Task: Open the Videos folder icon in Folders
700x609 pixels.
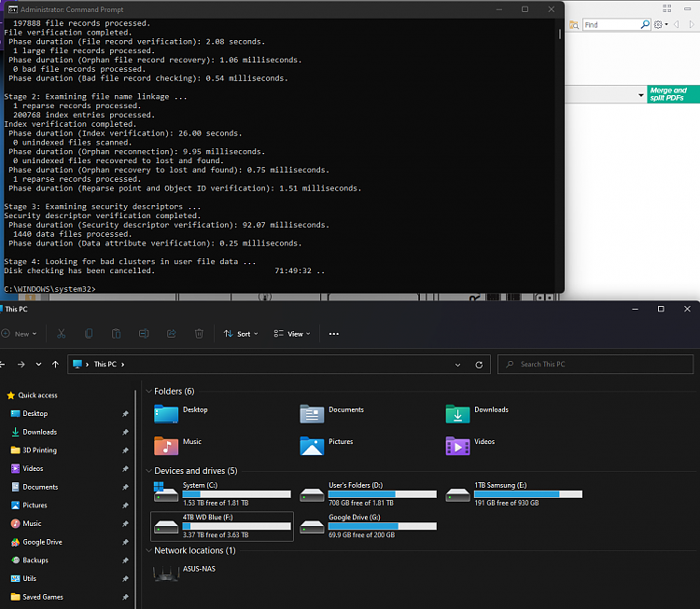Action: click(x=457, y=446)
